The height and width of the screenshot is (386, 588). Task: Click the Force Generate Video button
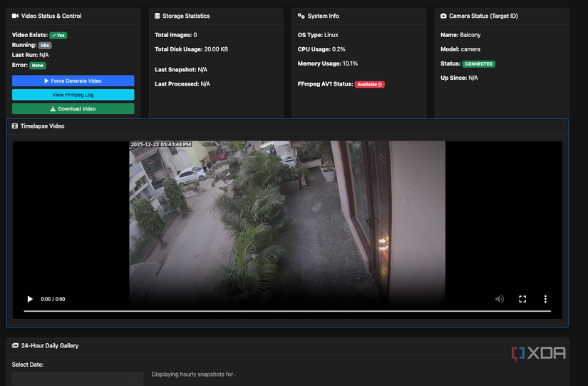coord(73,81)
